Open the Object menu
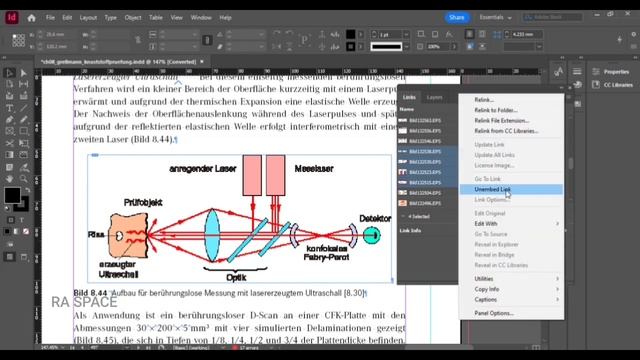640x360 pixels. point(133,18)
